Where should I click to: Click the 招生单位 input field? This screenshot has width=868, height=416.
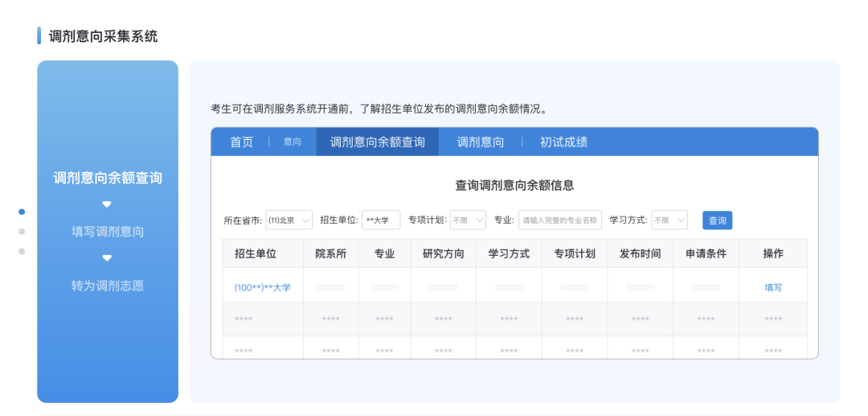[x=380, y=220]
